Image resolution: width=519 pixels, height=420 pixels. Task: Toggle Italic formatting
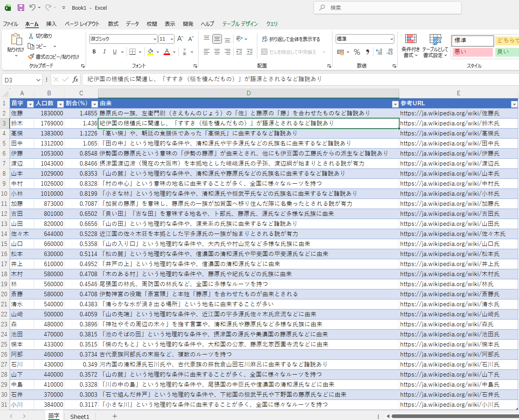point(105,52)
